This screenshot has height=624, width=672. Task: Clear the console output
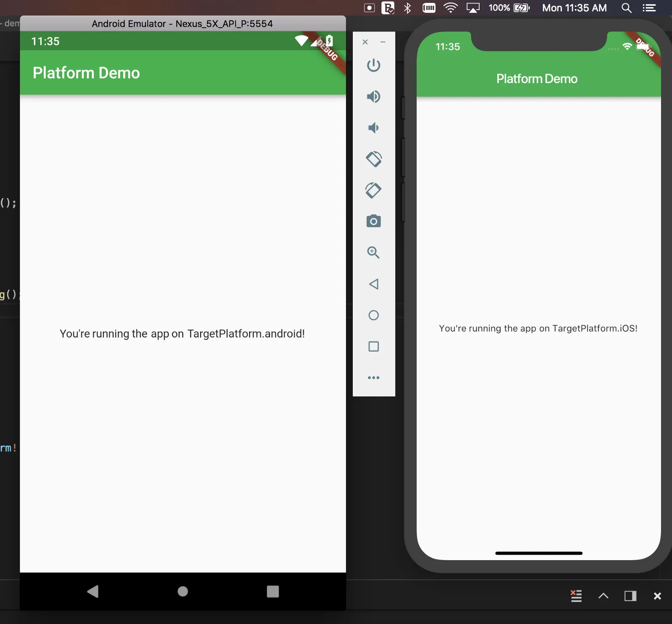pyautogui.click(x=576, y=596)
